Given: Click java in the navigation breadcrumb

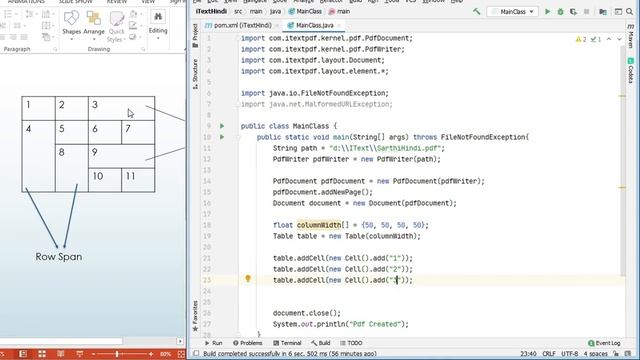Looking at the screenshot, I should (276, 11).
